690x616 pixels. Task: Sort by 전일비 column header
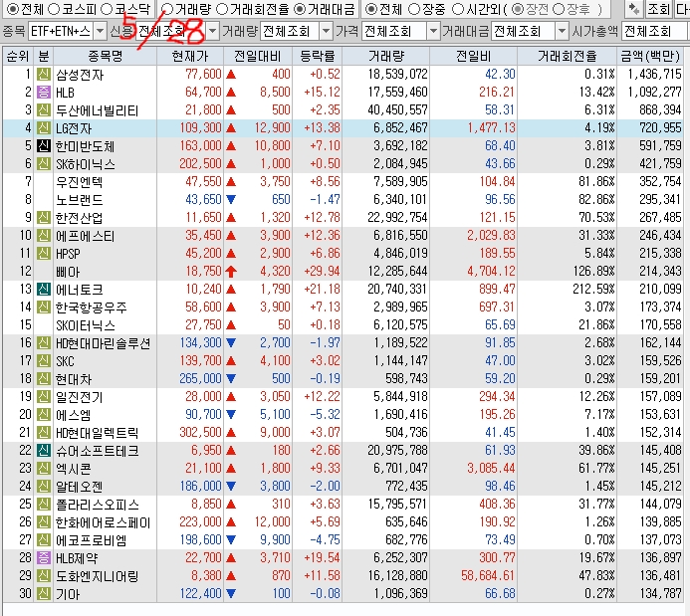point(473,56)
